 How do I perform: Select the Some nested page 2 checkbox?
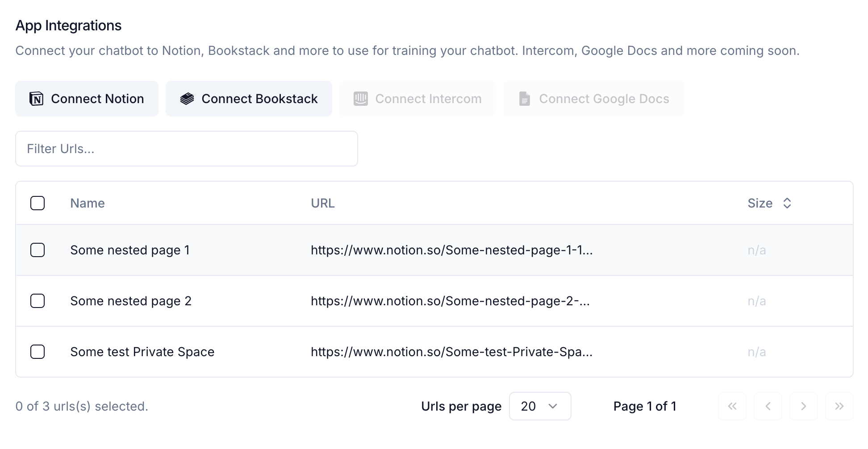point(38,301)
